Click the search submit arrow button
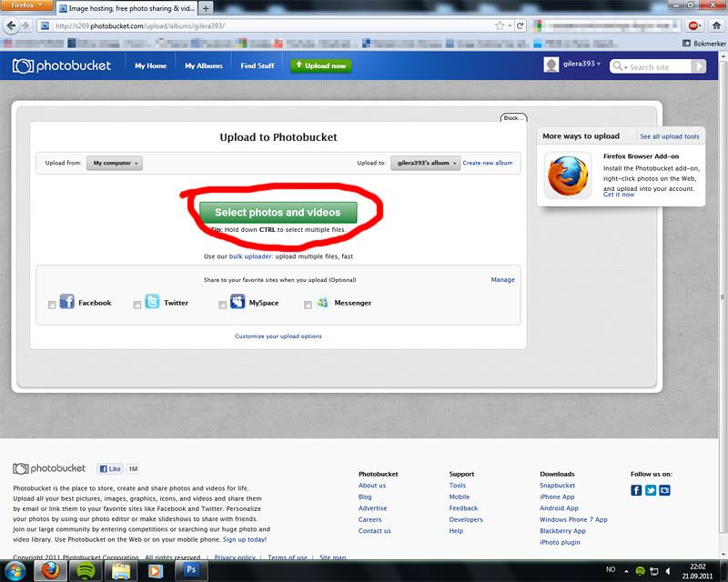The height and width of the screenshot is (582, 728). [699, 66]
